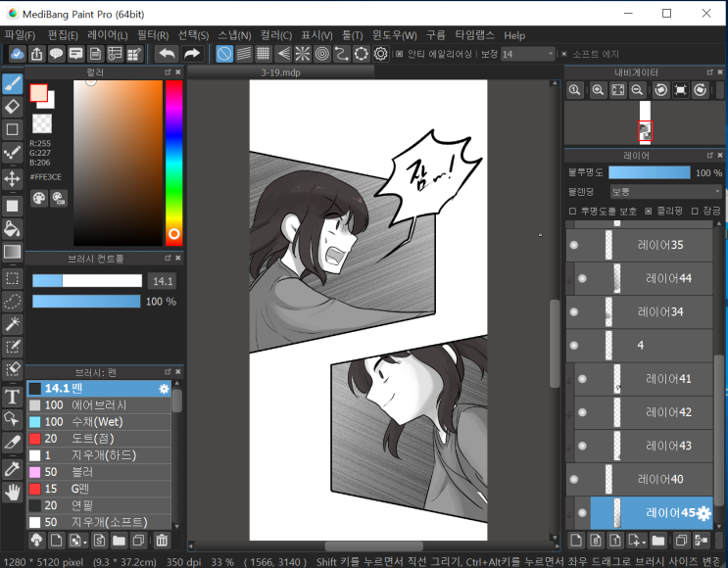
Task: Select the 연필 brush
Action: [99, 505]
